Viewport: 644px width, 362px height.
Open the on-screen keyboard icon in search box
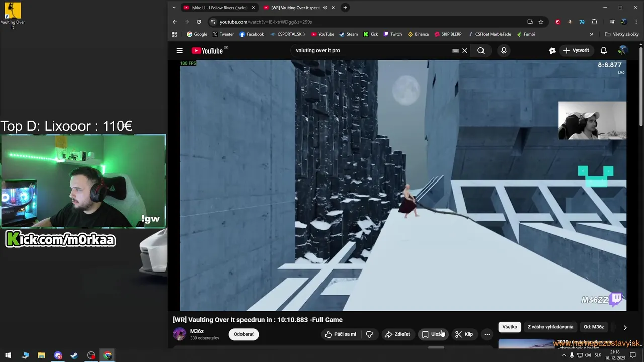pos(455,50)
